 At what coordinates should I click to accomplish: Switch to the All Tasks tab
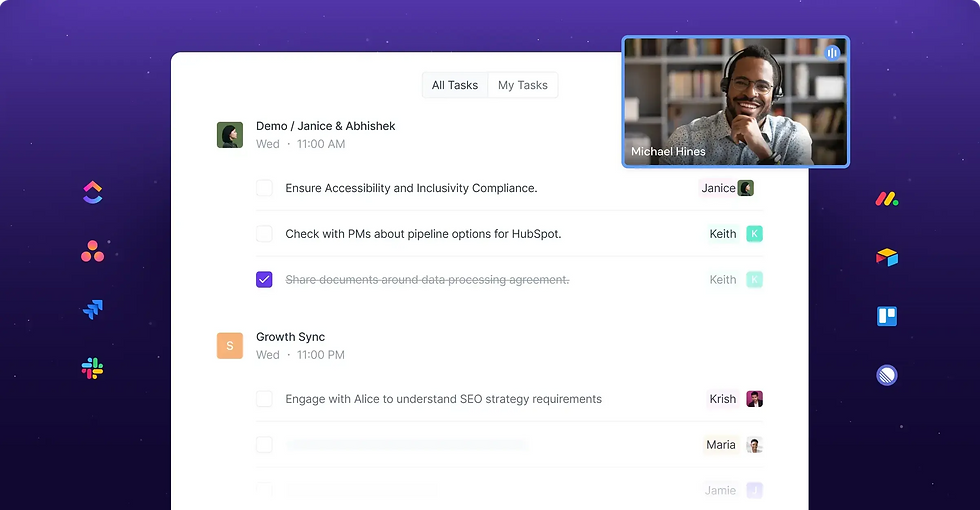point(455,85)
